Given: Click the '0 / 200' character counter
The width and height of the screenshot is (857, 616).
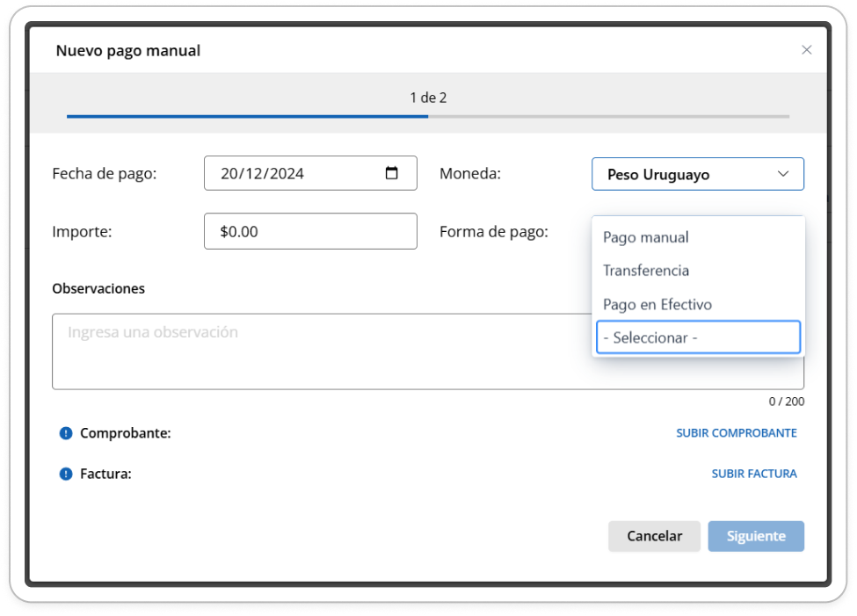Looking at the screenshot, I should point(787,402).
